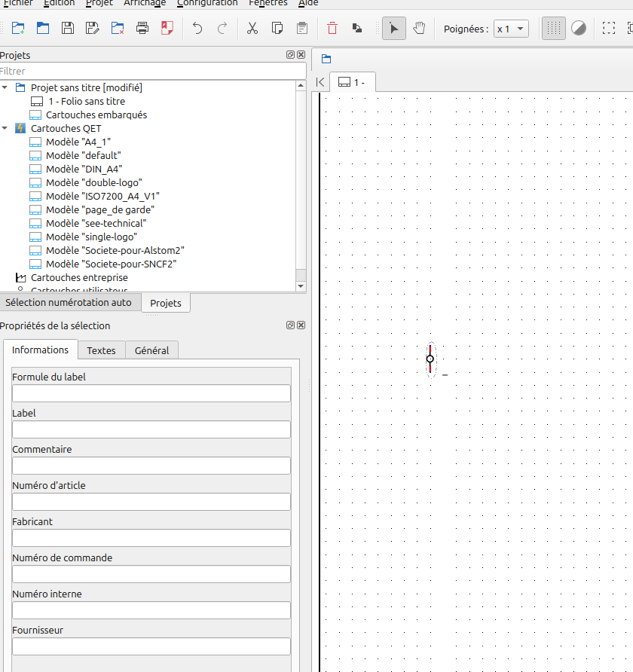Image resolution: width=633 pixels, height=672 pixels.
Task: Click the Print icon in toolbar
Action: [142, 29]
